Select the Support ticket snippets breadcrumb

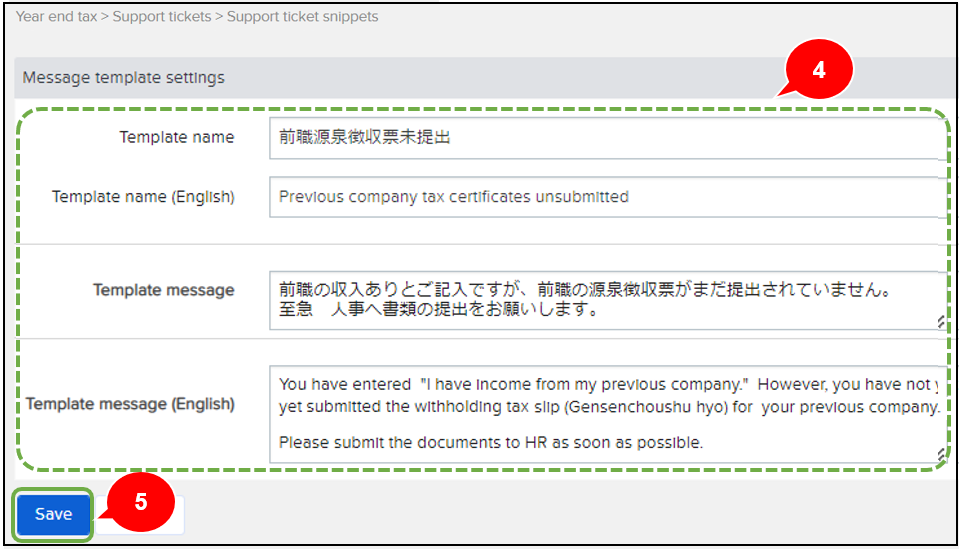302,17
